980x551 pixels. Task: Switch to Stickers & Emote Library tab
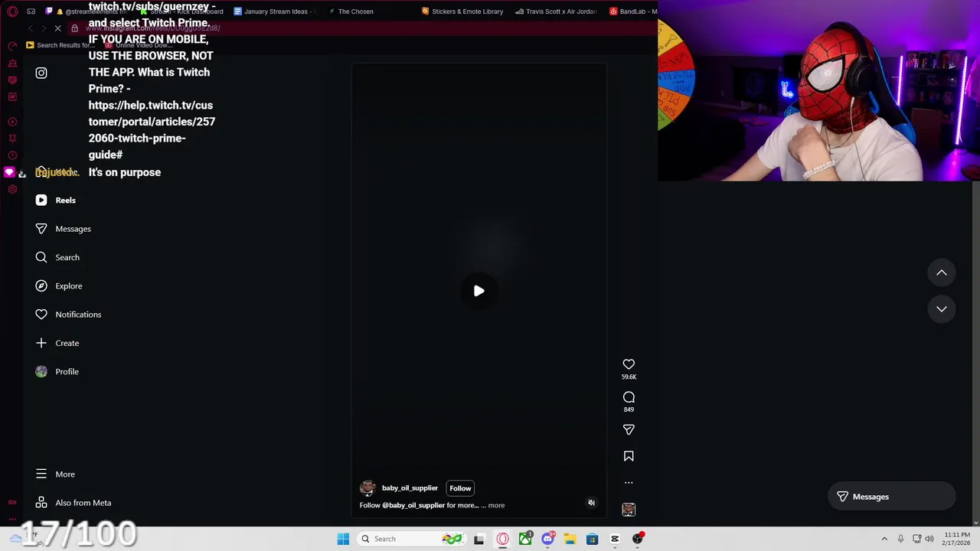pos(462,11)
